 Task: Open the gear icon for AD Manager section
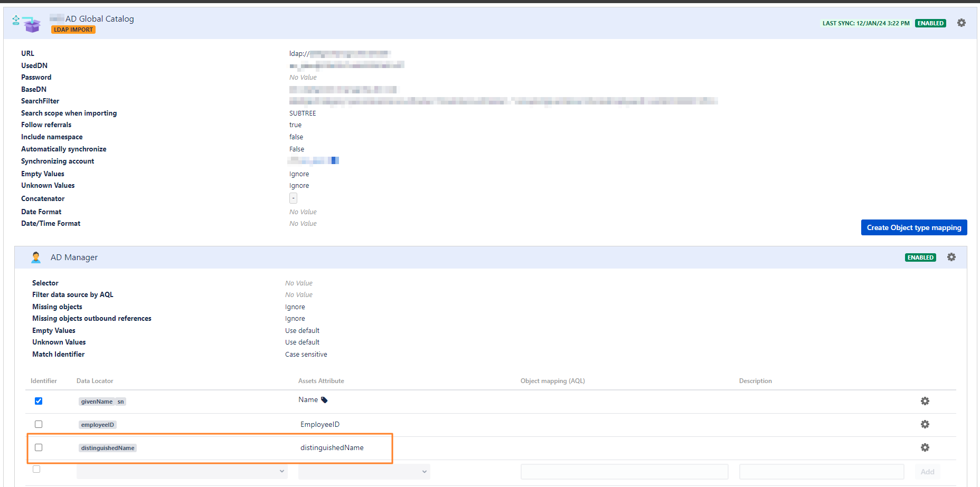[951, 257]
